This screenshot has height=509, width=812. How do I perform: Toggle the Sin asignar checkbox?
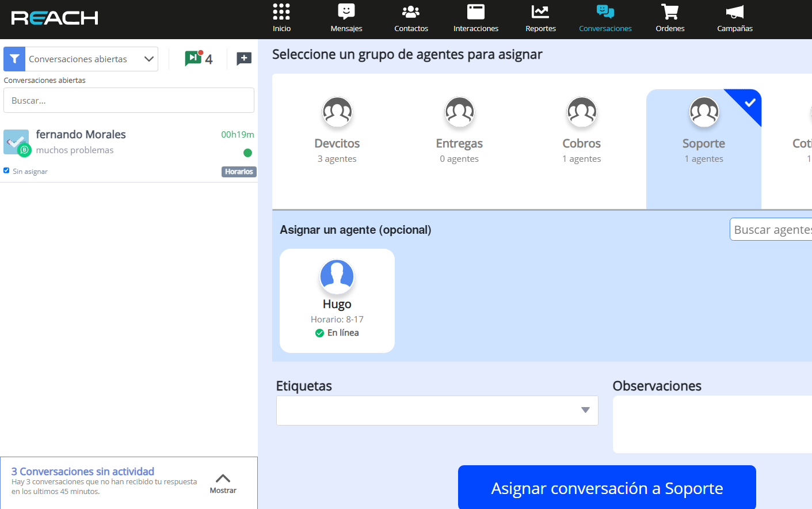[x=6, y=170]
